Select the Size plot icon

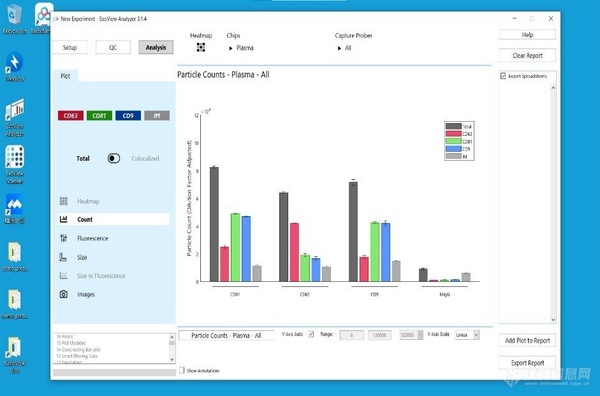[64, 257]
